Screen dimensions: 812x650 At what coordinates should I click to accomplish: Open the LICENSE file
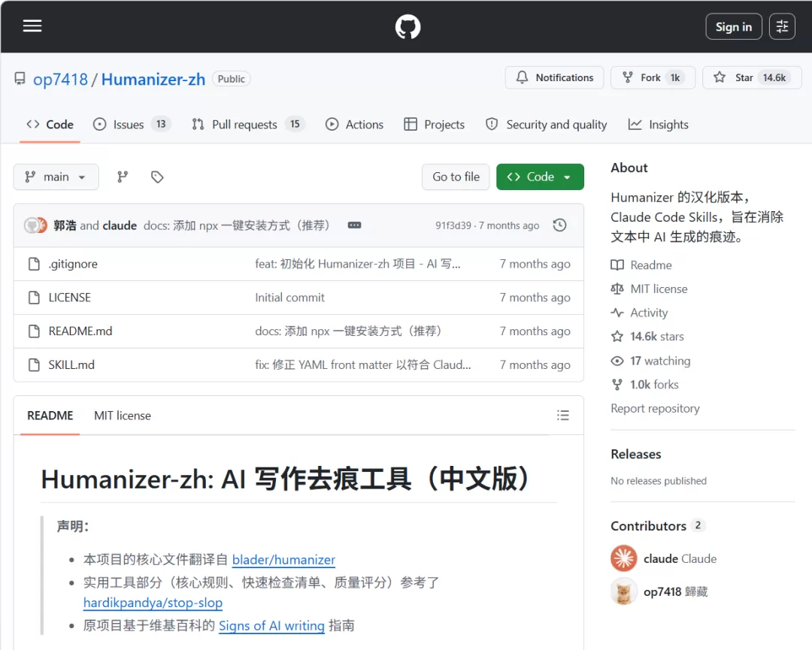tap(69, 298)
